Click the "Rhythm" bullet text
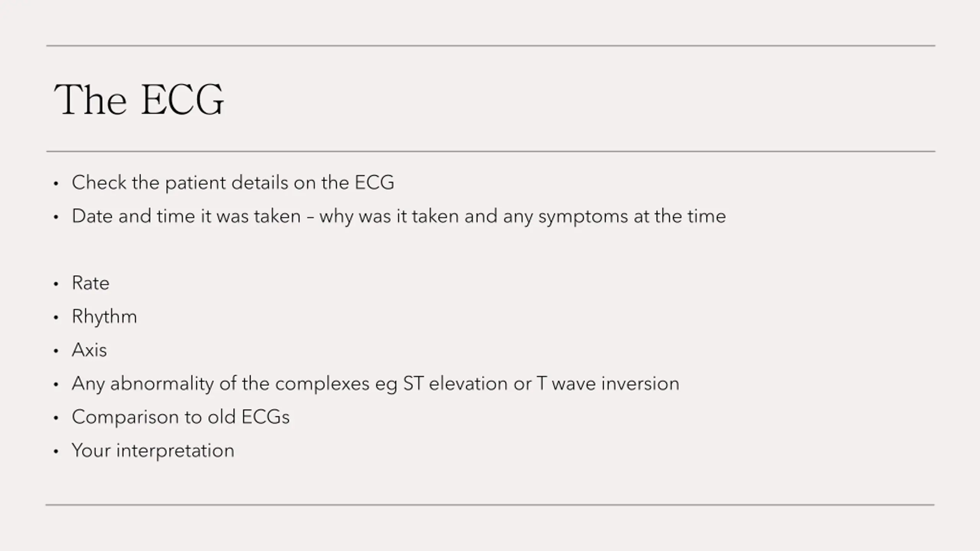980x551 pixels. pos(104,317)
